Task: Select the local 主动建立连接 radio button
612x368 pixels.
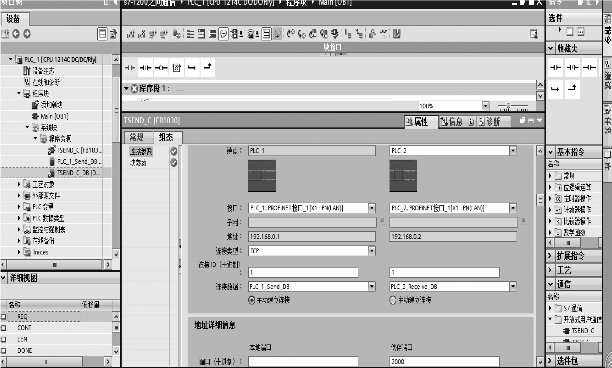Action: [x=252, y=300]
